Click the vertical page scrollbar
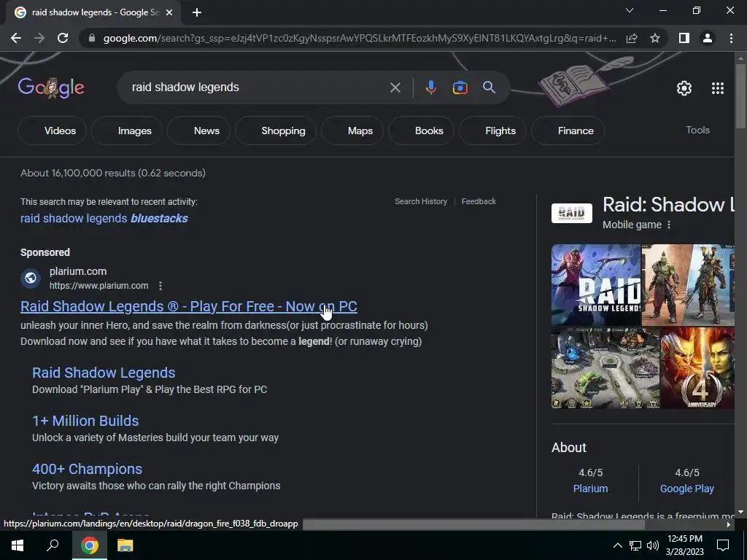This screenshot has width=747, height=560. [x=740, y=96]
